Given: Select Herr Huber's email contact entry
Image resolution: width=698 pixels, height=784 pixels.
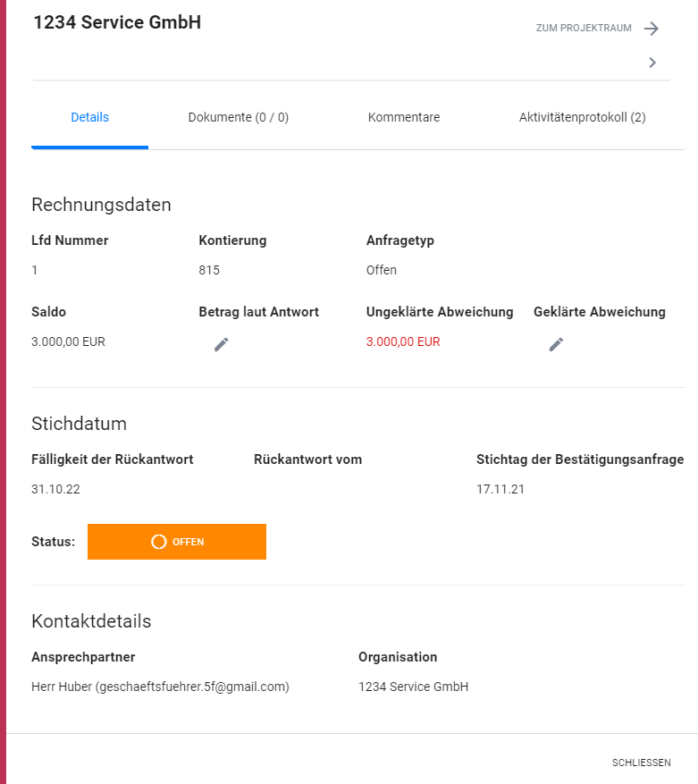Looking at the screenshot, I should pos(160,687).
